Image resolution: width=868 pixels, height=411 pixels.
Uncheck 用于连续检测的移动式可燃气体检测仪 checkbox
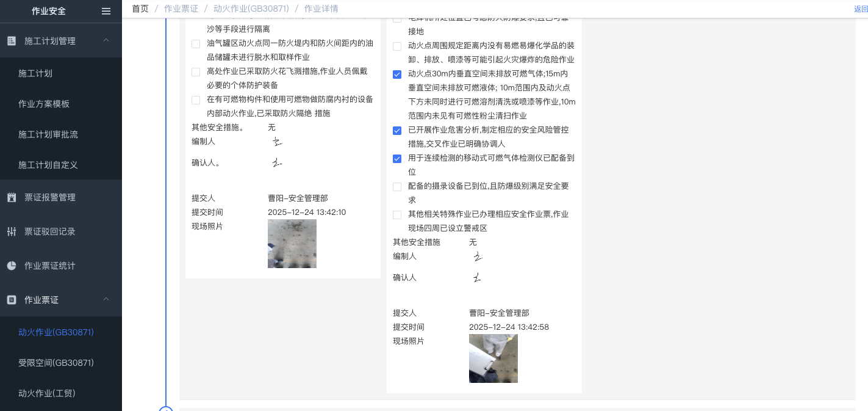pos(397,159)
